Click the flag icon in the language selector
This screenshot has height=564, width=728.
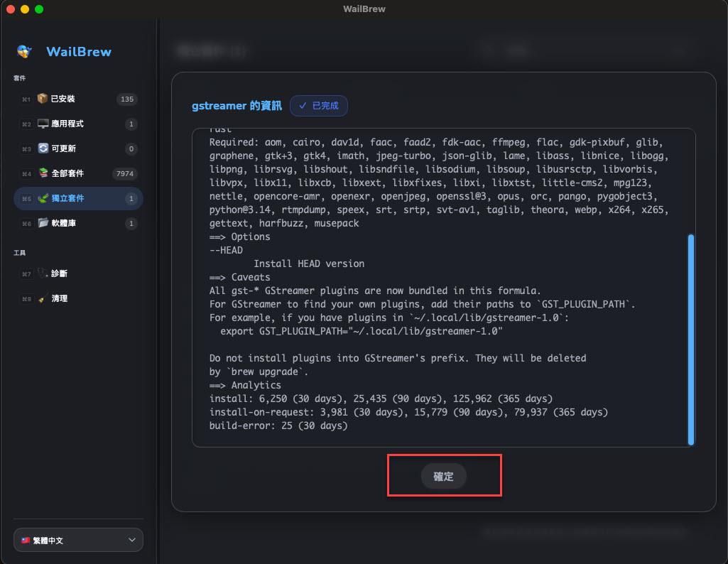[26, 541]
